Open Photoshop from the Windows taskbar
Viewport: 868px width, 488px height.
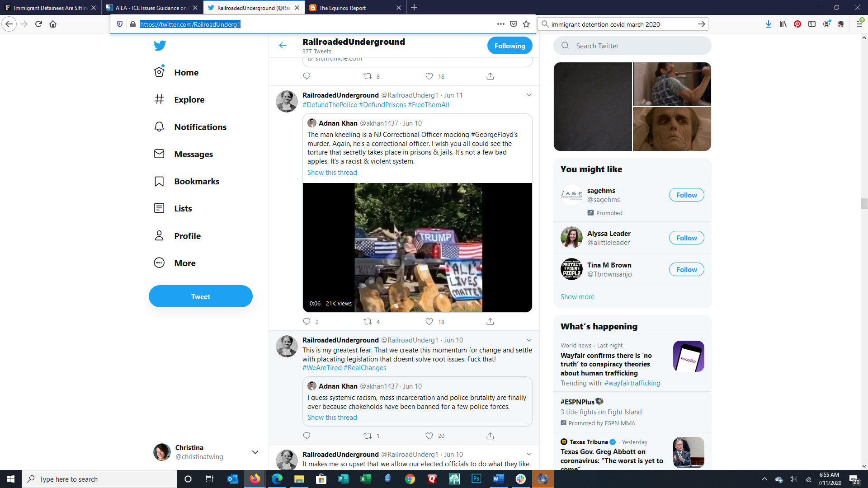click(x=476, y=479)
